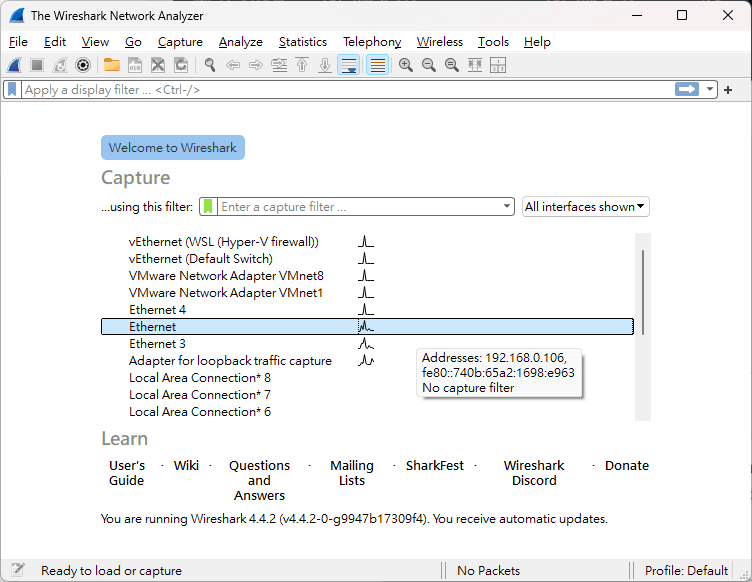Viewport: 752px width, 582px height.
Task: Click in the display filter input field
Action: [x=340, y=90]
